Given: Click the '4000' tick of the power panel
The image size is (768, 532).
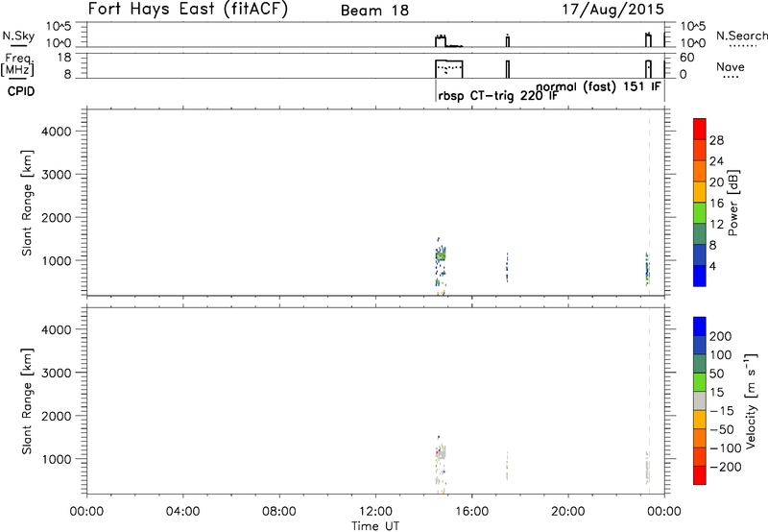Looking at the screenshot, I should click(57, 132).
